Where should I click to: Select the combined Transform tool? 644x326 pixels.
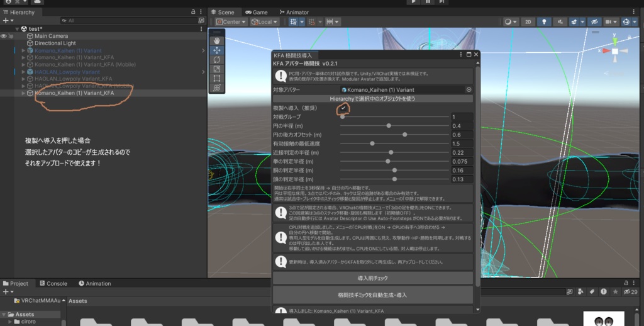tap(217, 87)
